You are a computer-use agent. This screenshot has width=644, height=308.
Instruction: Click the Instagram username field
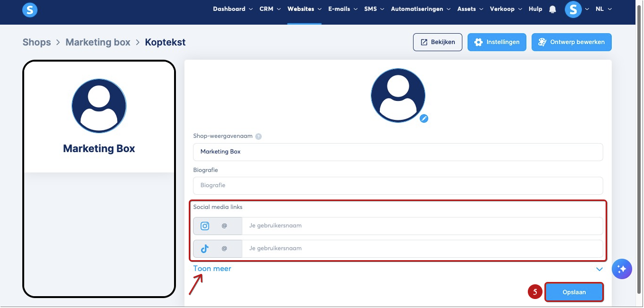coord(423,226)
